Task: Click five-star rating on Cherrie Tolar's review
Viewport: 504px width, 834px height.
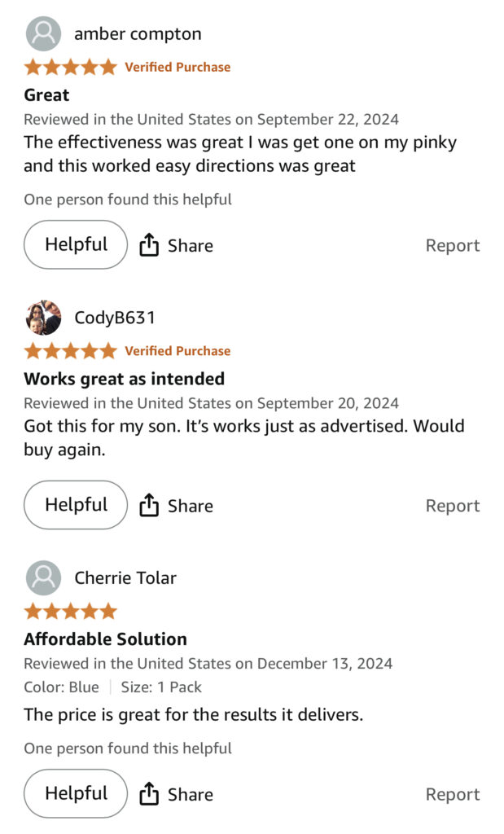Action: pos(71,611)
